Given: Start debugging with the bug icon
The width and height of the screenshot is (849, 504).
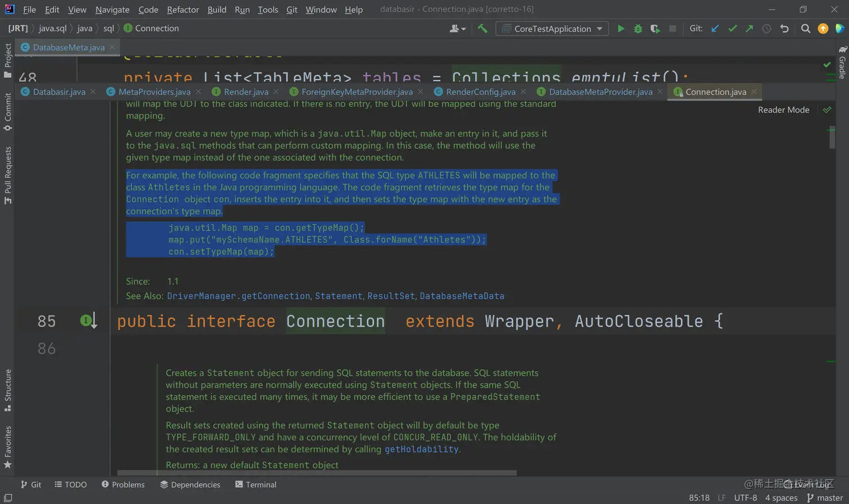Looking at the screenshot, I should 638,29.
